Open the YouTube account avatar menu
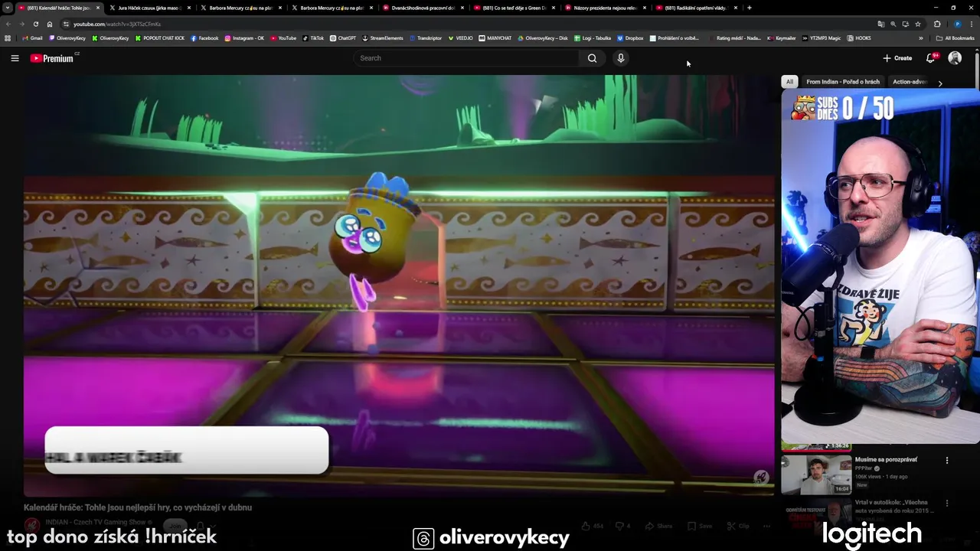 (955, 58)
